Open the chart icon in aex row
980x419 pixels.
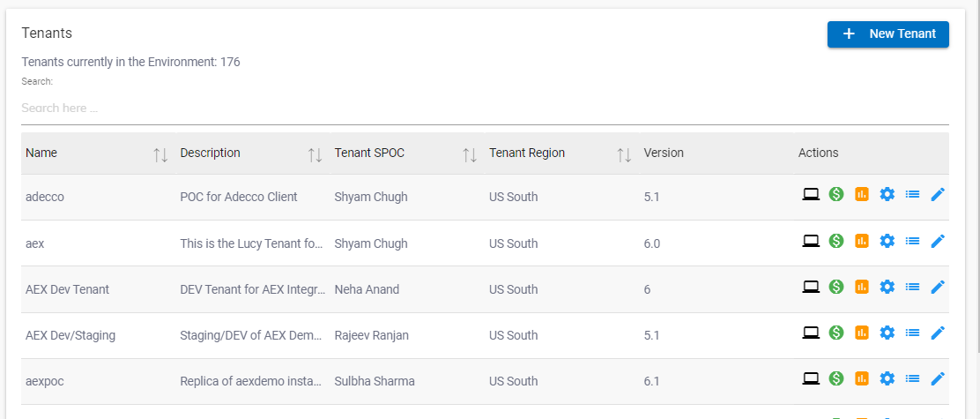pos(862,240)
